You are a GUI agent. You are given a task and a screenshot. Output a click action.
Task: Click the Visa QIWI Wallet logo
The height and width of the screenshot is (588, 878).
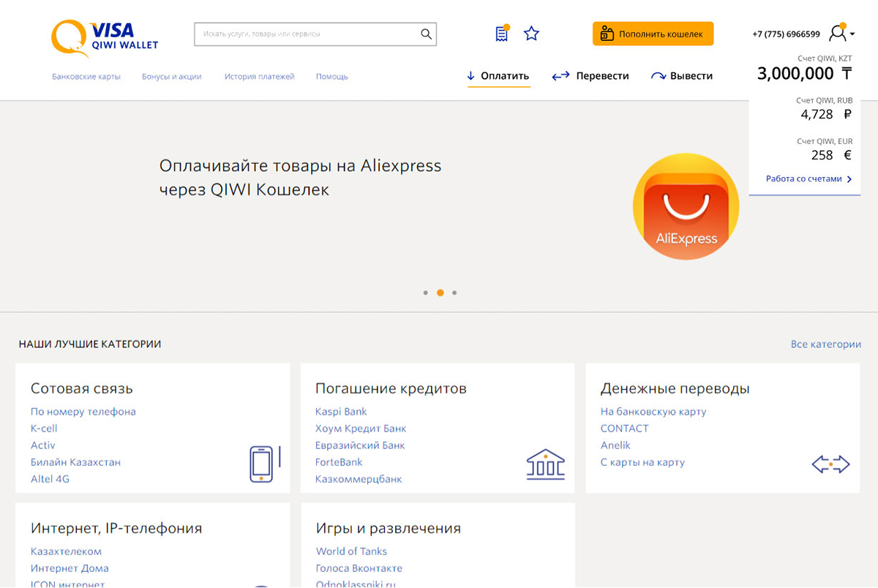tap(104, 38)
